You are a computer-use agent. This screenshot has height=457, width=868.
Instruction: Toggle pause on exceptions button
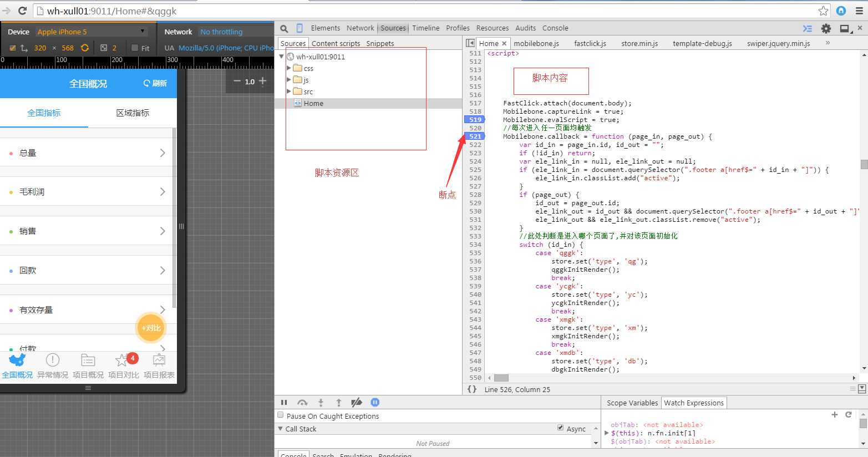click(x=375, y=403)
